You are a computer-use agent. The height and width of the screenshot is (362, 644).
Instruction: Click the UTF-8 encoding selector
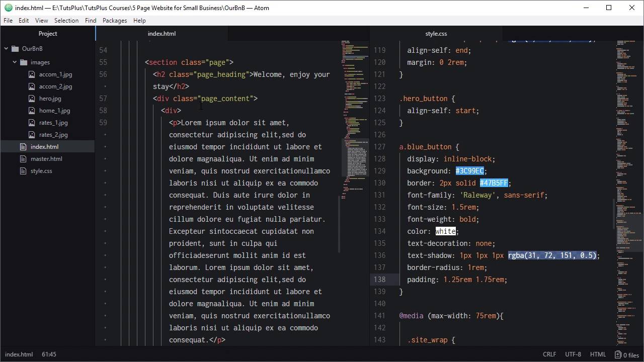573,354
